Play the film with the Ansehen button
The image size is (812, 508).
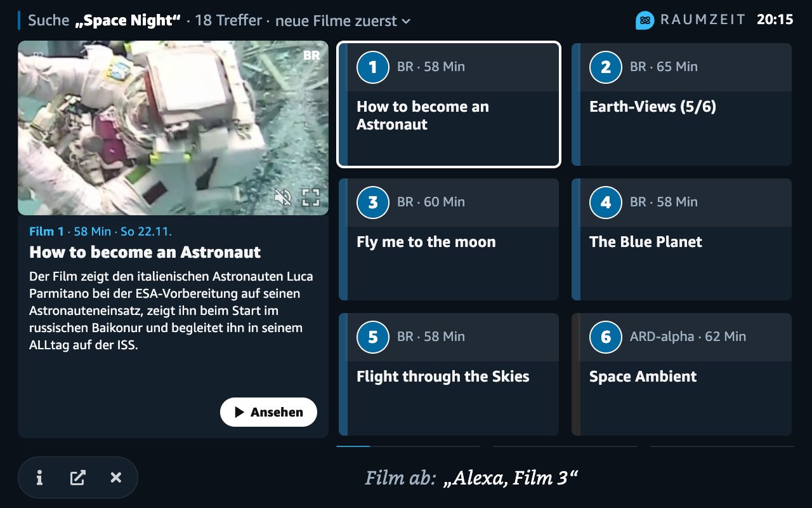(x=268, y=412)
